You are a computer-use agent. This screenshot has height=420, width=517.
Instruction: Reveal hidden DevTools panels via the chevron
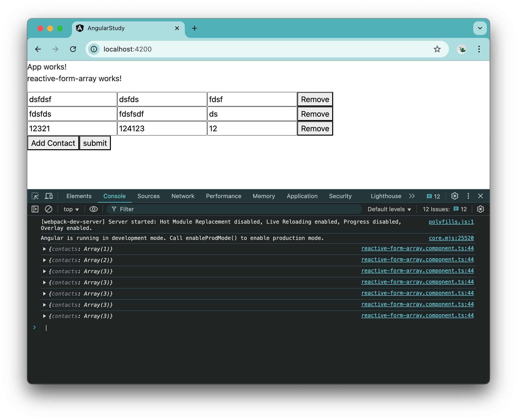point(412,196)
